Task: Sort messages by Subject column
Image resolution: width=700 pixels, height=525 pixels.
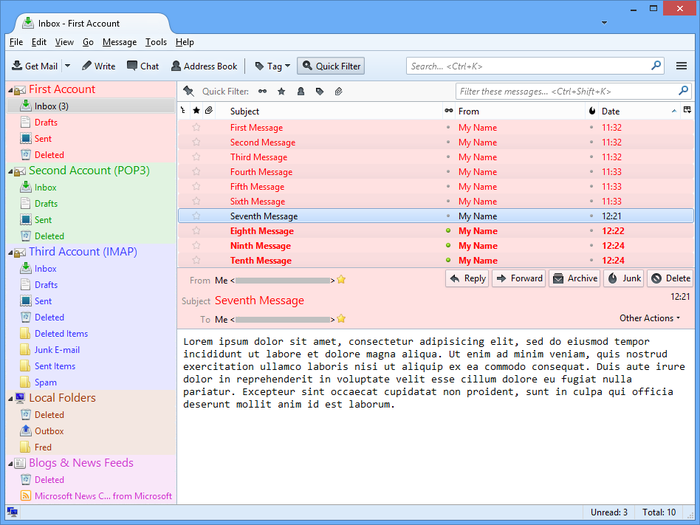Action: tap(245, 111)
